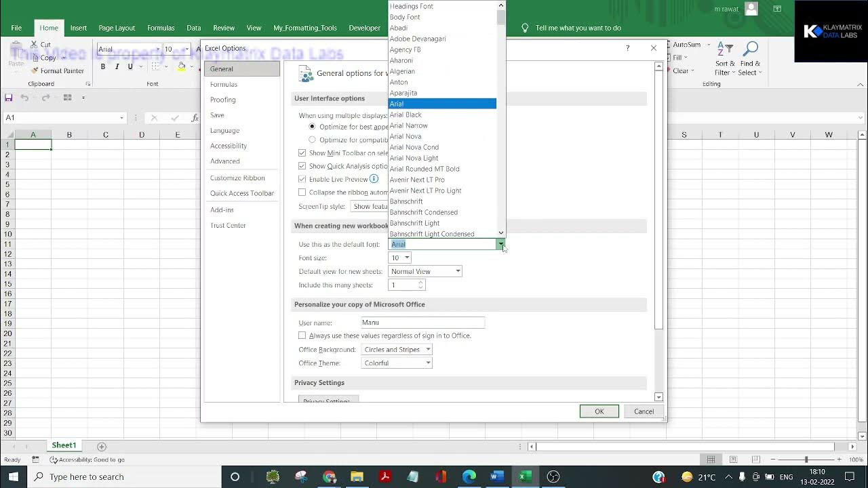Open the Office Background dropdown
Viewport: 868px width, 488px height.
428,350
